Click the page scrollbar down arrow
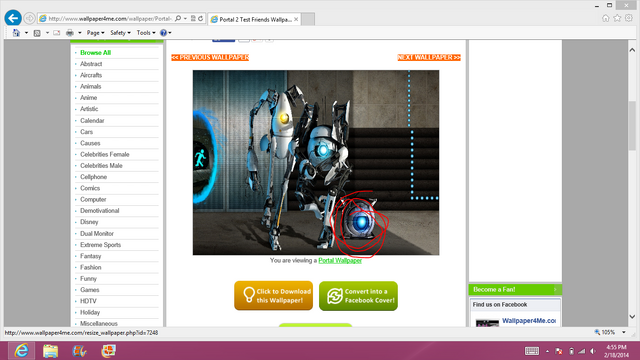This screenshot has width=640, height=360. pyautogui.click(x=632, y=317)
